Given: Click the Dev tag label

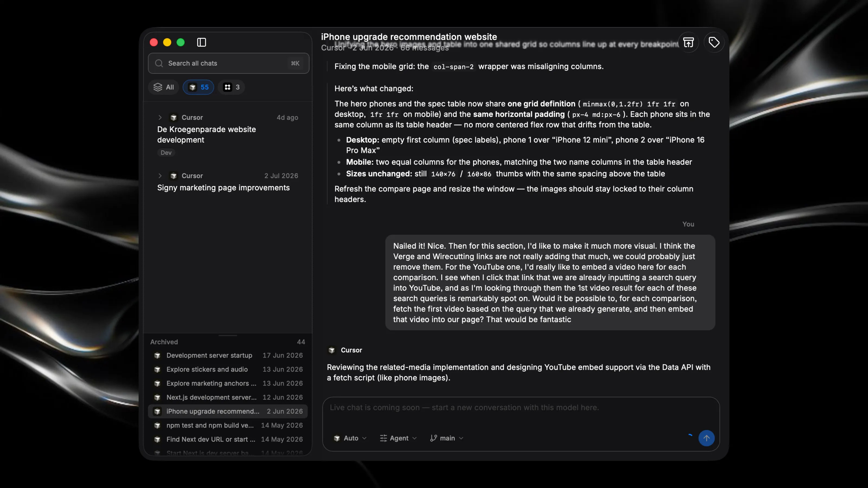Looking at the screenshot, I should [166, 153].
